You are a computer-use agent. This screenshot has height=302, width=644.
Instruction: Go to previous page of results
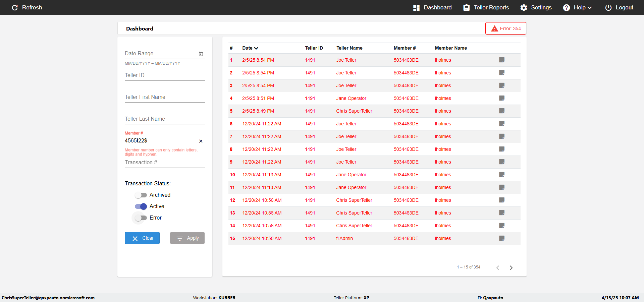pyautogui.click(x=498, y=267)
